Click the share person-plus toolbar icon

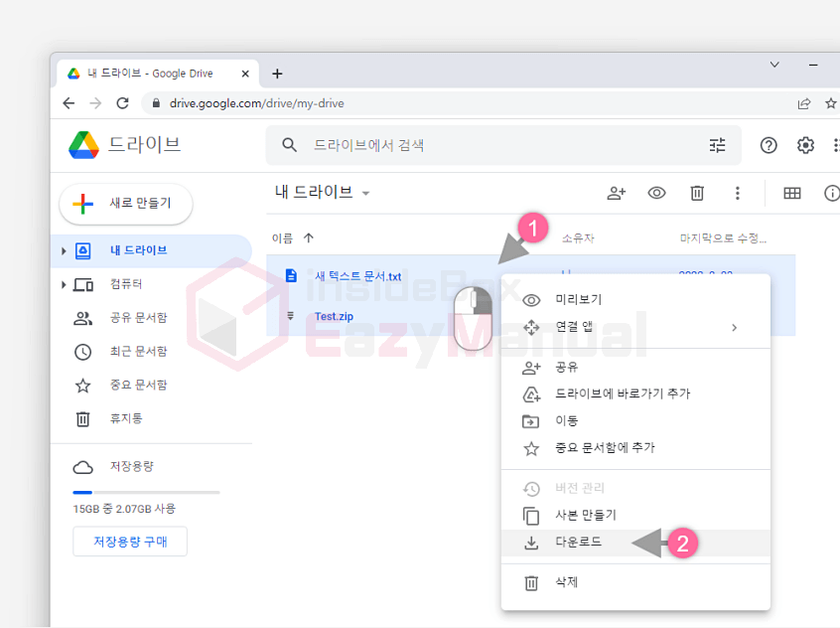616,193
